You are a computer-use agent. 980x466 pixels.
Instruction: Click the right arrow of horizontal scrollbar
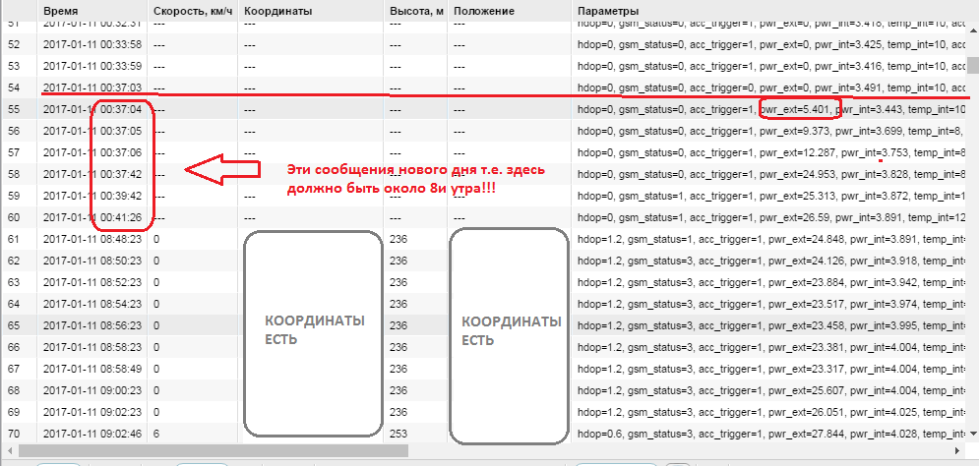click(x=957, y=451)
